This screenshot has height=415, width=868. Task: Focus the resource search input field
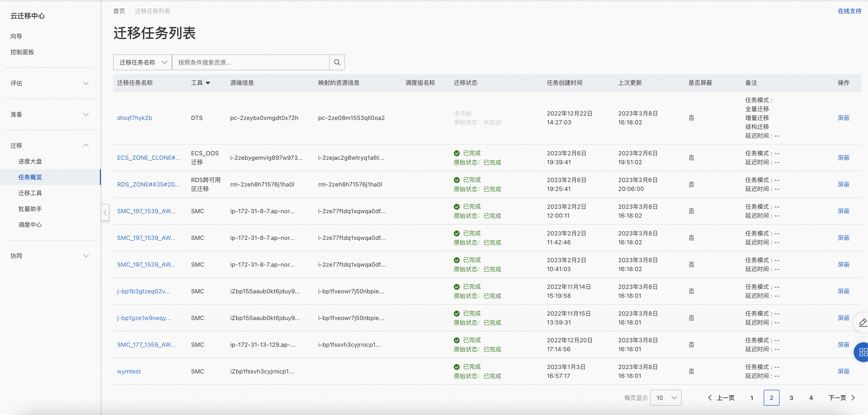[250, 62]
